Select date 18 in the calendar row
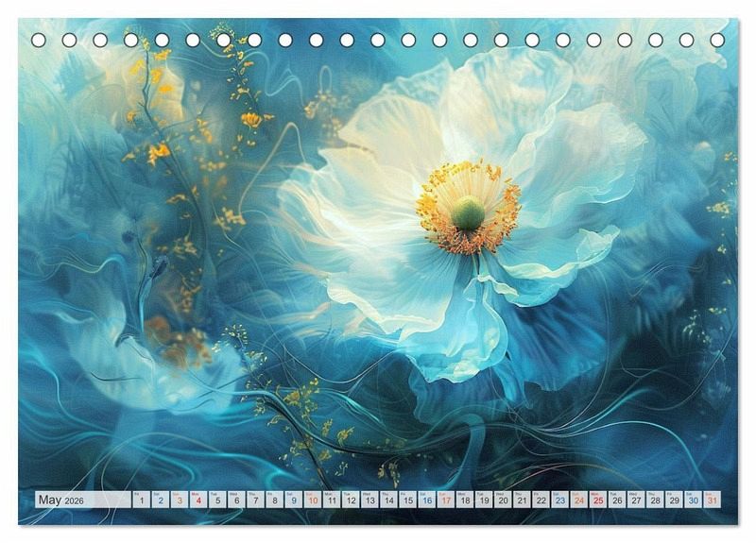The image size is (756, 543). (465, 500)
